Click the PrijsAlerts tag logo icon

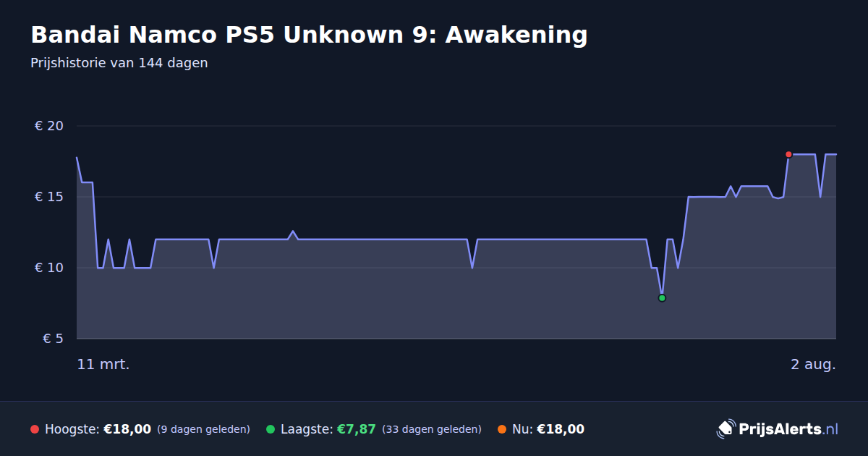(x=726, y=429)
